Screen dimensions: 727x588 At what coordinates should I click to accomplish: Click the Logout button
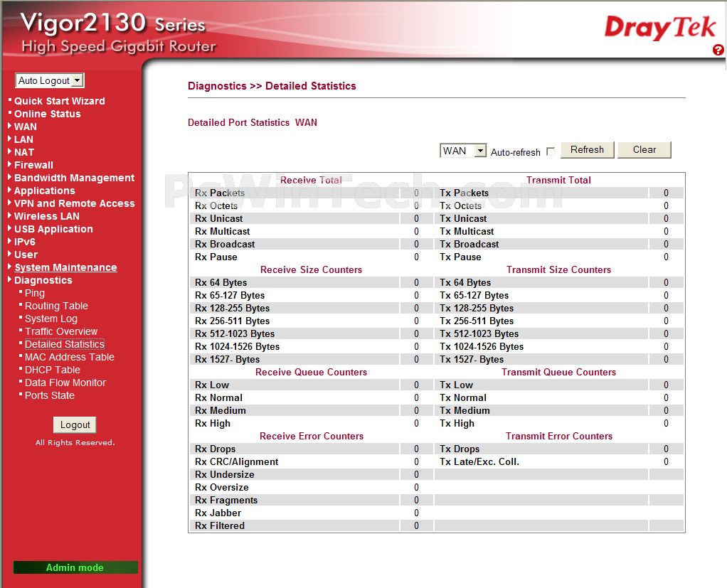click(x=75, y=425)
